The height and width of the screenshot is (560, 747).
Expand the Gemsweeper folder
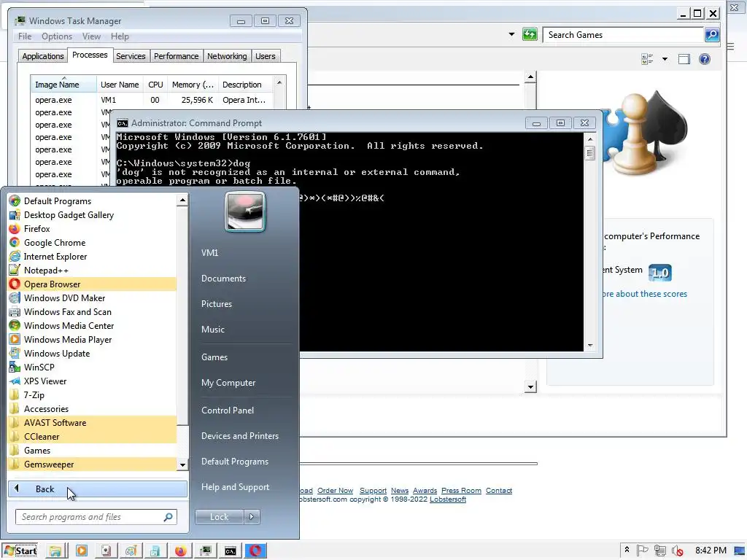coord(92,463)
